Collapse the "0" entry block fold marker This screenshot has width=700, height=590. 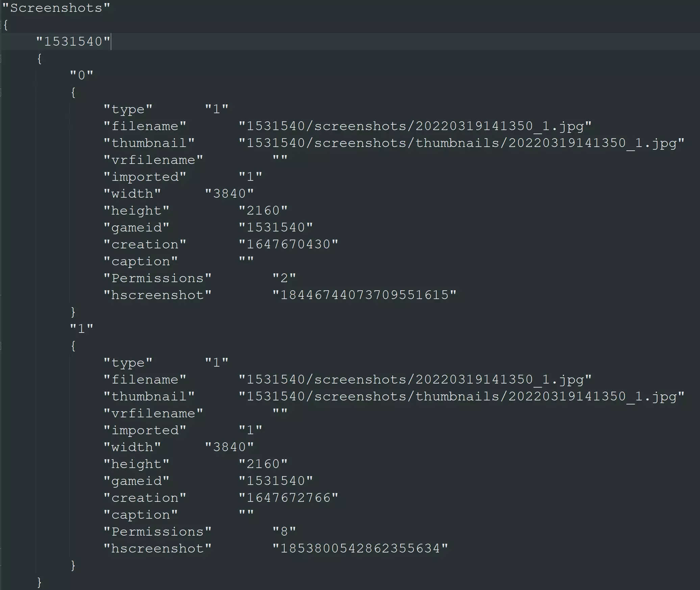(1, 92)
